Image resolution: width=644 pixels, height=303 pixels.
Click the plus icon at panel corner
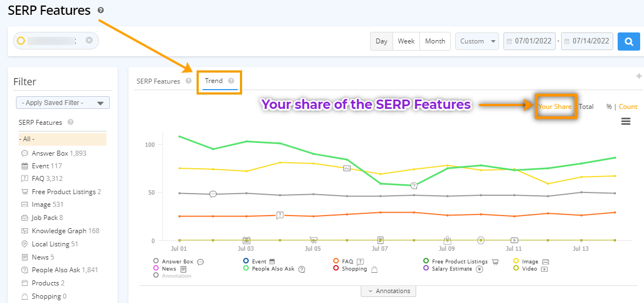[x=639, y=76]
